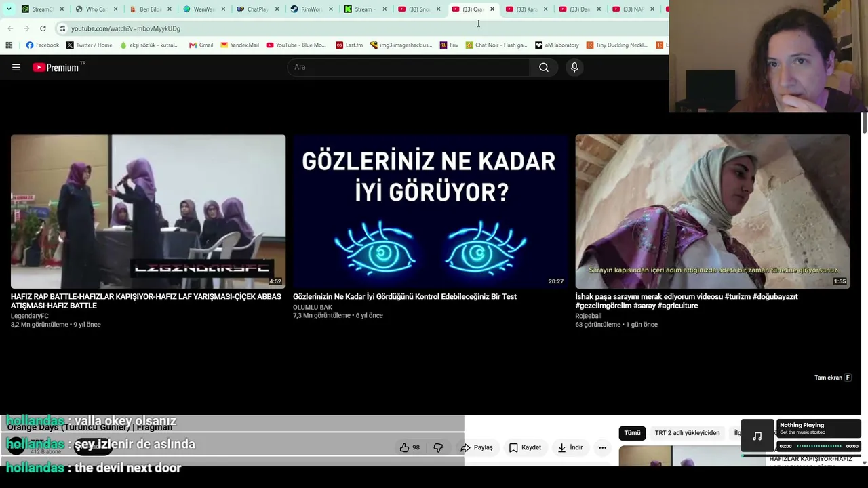The height and width of the screenshot is (488, 868).
Task: Click the search magnifier button
Action: pos(544,67)
